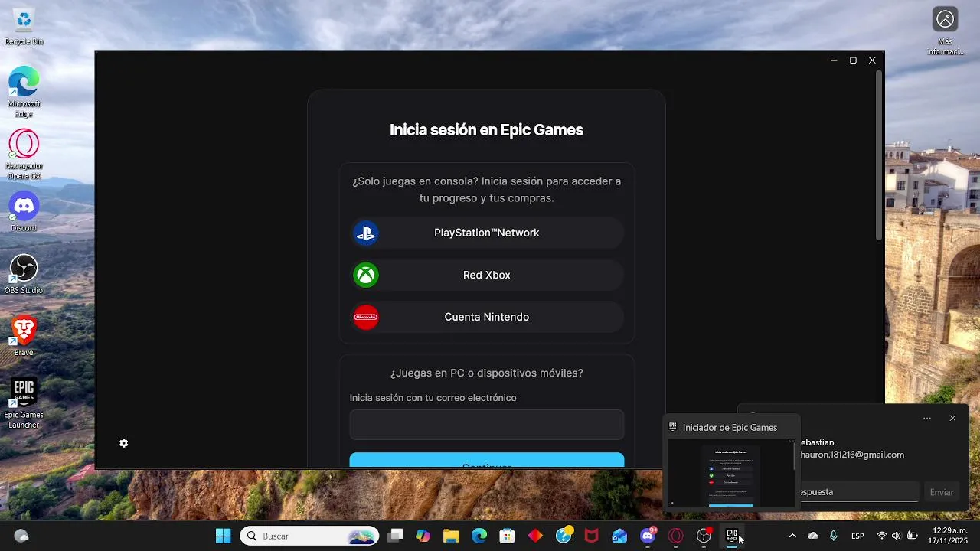Open Navegador Opera GX desktop shortcut
Viewport: 980px width, 551px height.
(24, 155)
